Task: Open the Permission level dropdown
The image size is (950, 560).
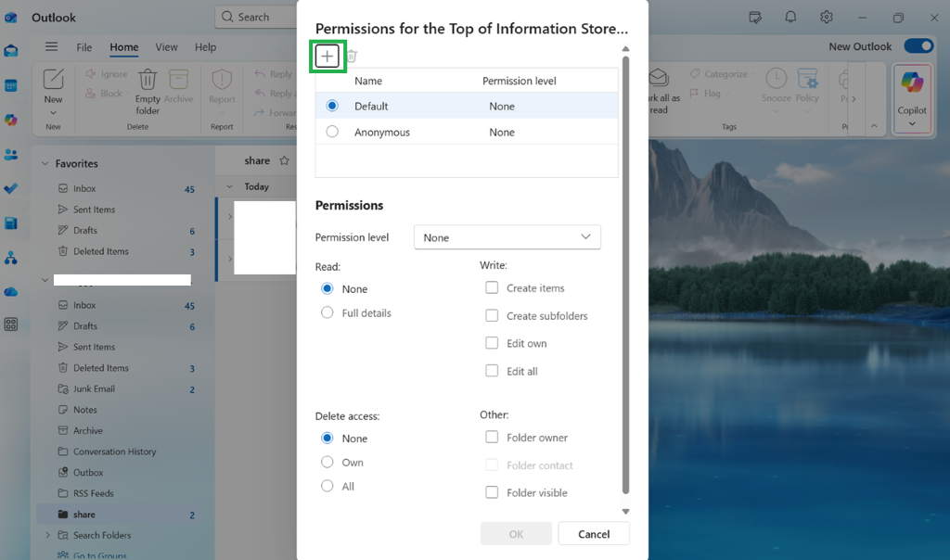Action: click(507, 237)
